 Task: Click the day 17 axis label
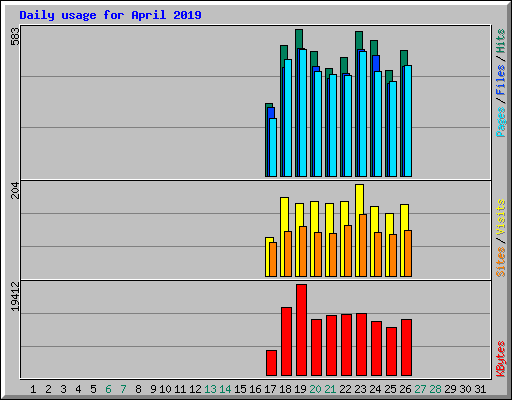tap(270, 389)
